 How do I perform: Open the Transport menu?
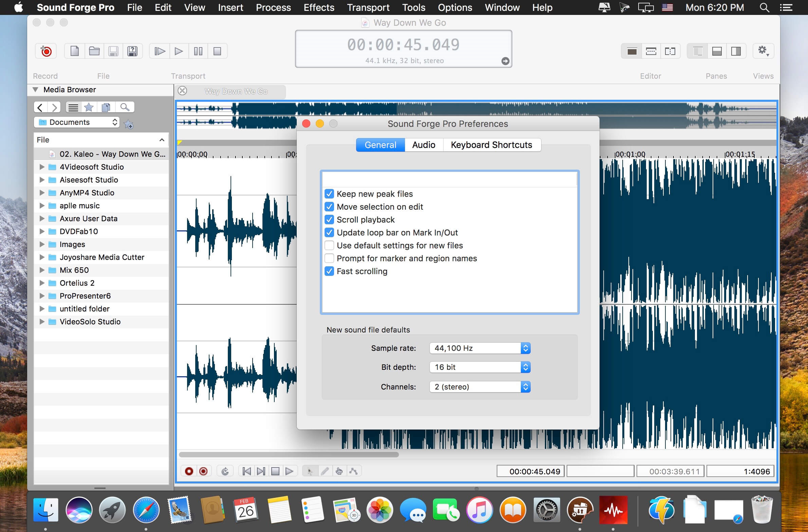368,7
